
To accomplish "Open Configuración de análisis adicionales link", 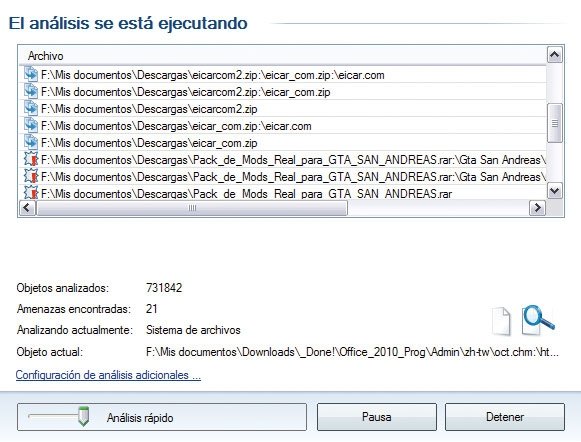I will (x=108, y=375).
